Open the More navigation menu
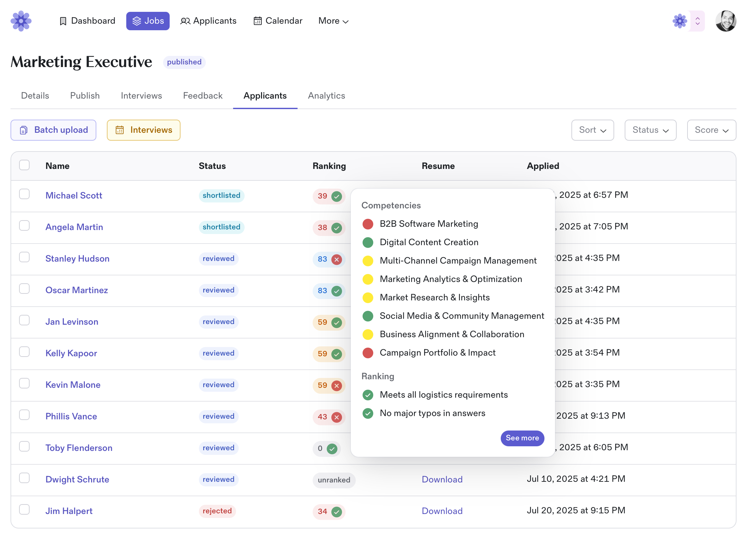 coord(333,21)
